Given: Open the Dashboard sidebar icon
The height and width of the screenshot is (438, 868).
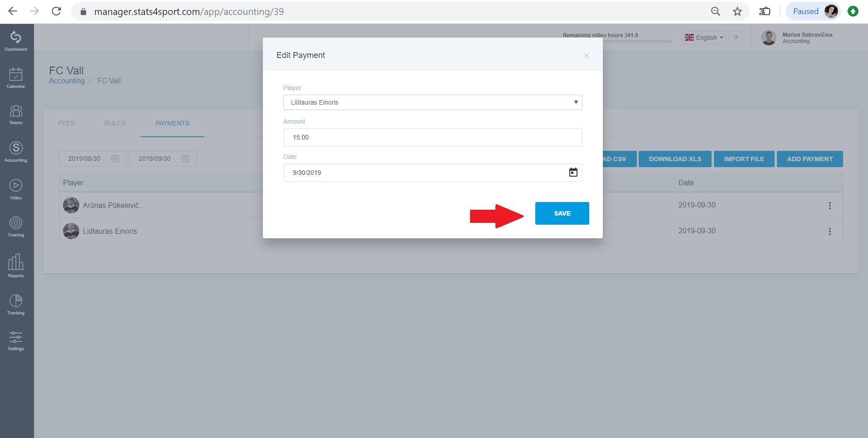Looking at the screenshot, I should point(16,41).
